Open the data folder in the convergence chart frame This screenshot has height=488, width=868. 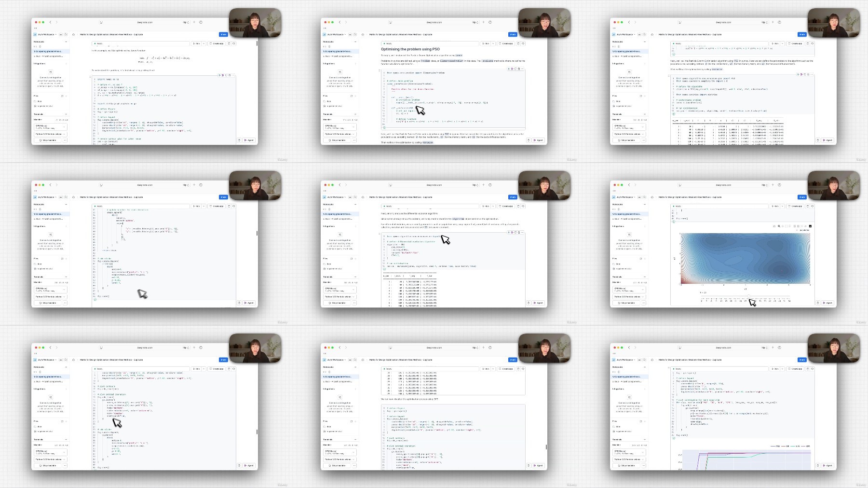(617, 426)
